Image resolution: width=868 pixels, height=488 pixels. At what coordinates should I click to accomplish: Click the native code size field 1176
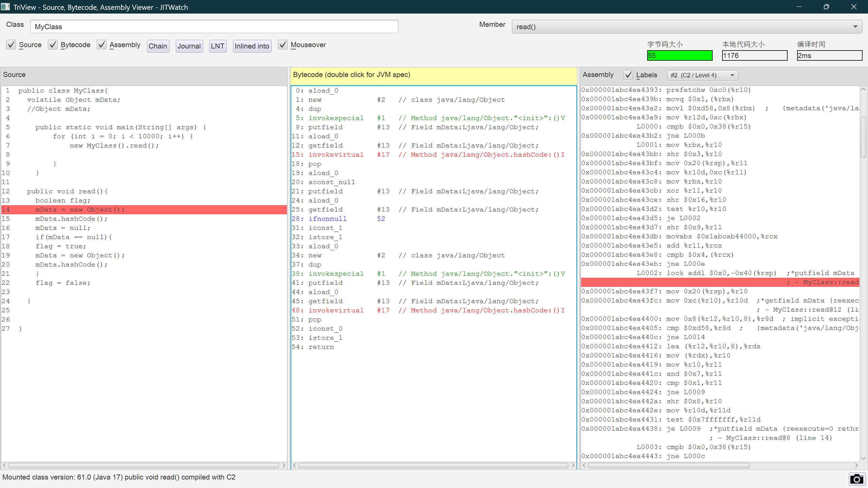tap(755, 56)
